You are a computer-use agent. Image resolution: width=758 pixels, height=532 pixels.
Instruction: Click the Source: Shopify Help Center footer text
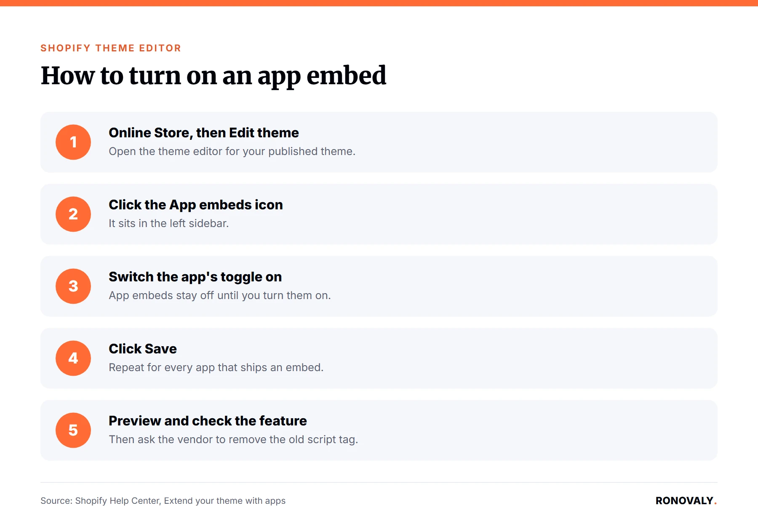pos(163,501)
